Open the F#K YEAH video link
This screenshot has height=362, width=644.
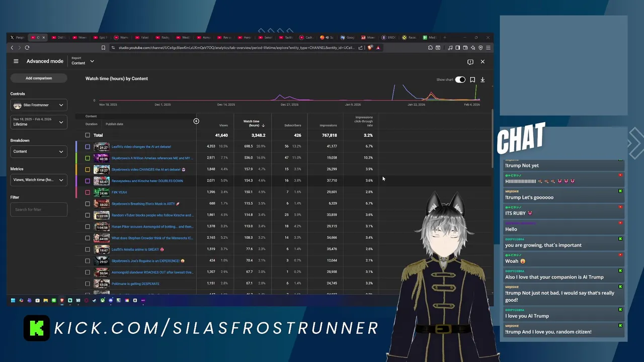(119, 192)
